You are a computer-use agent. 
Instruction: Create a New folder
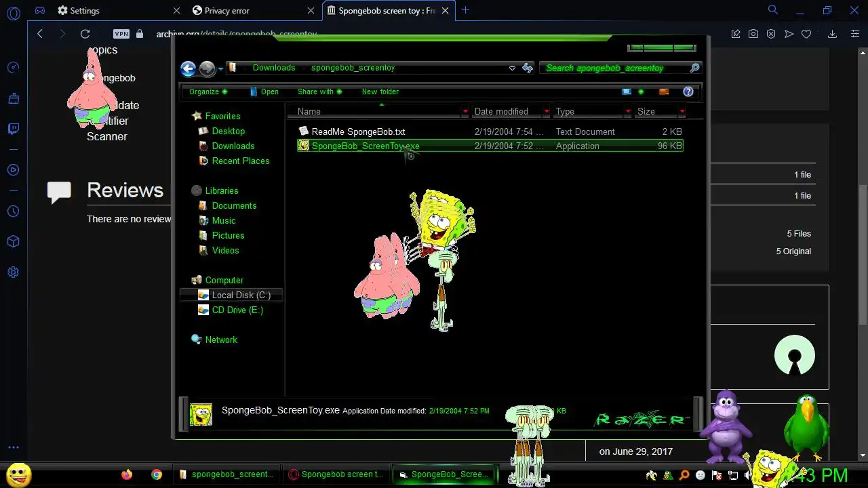pos(380,91)
